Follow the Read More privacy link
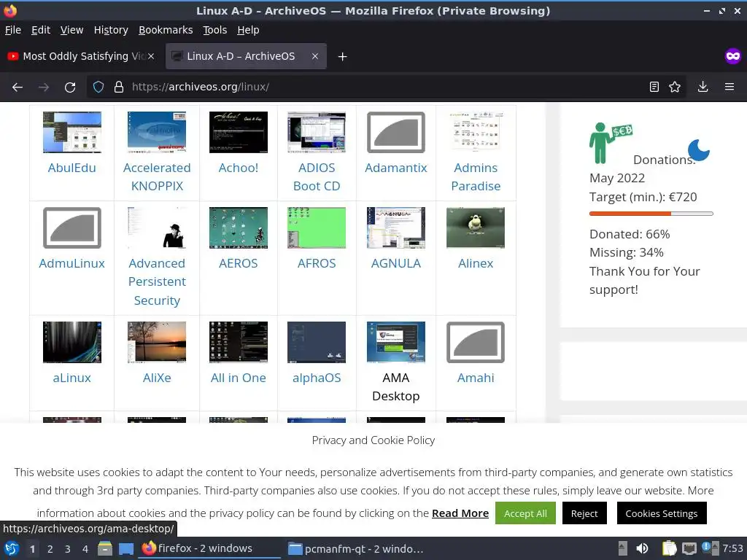 coord(460,513)
